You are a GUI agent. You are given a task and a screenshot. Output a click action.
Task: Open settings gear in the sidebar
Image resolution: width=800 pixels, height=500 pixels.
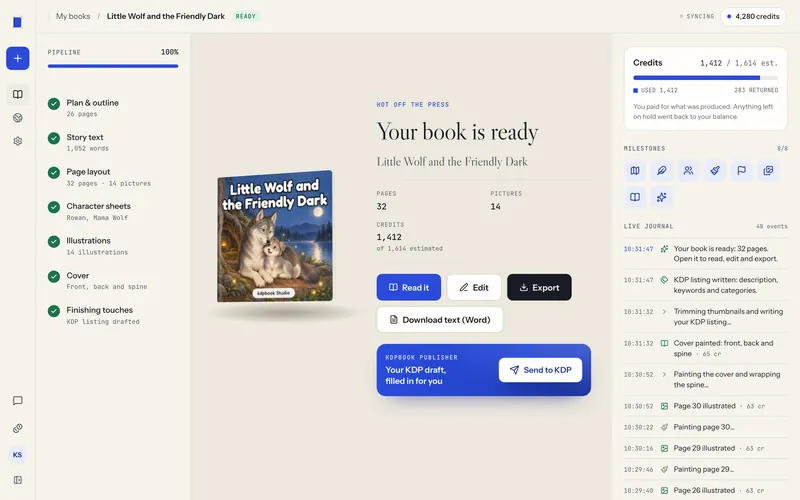(17, 141)
